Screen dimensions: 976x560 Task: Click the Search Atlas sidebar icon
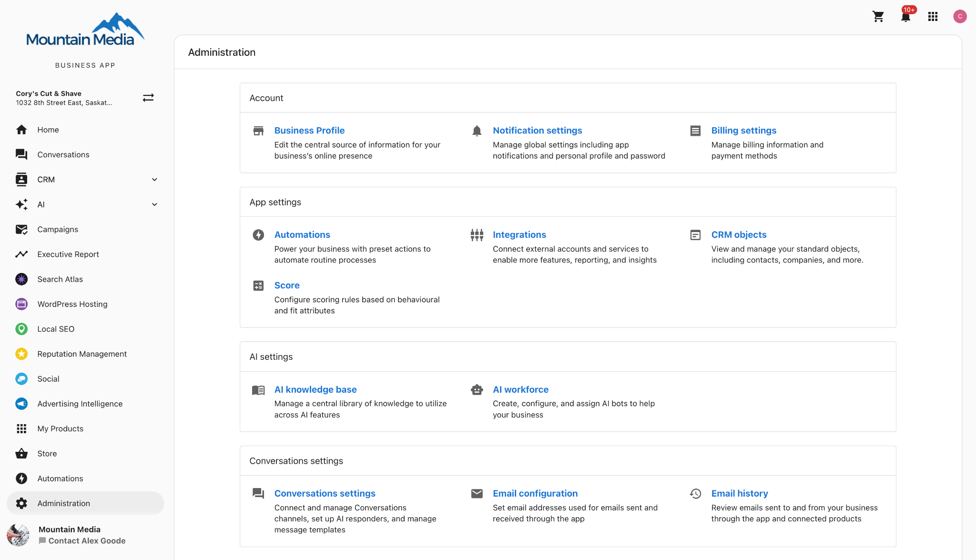[x=21, y=279]
